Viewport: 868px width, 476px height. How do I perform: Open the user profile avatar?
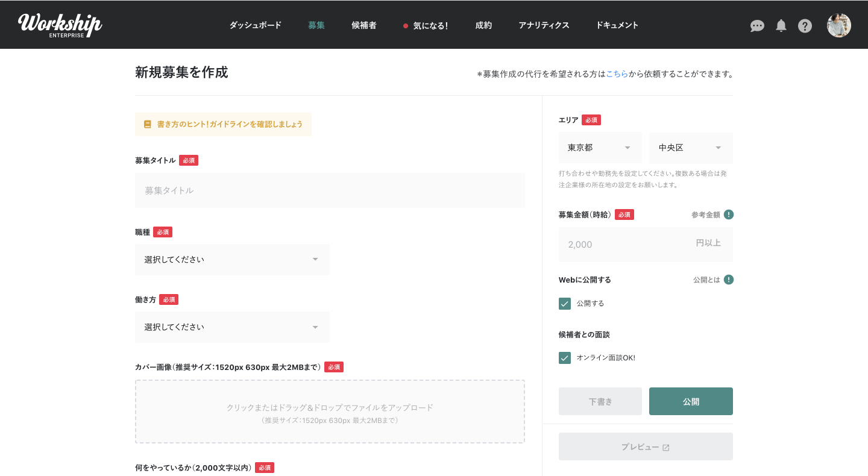pos(838,25)
